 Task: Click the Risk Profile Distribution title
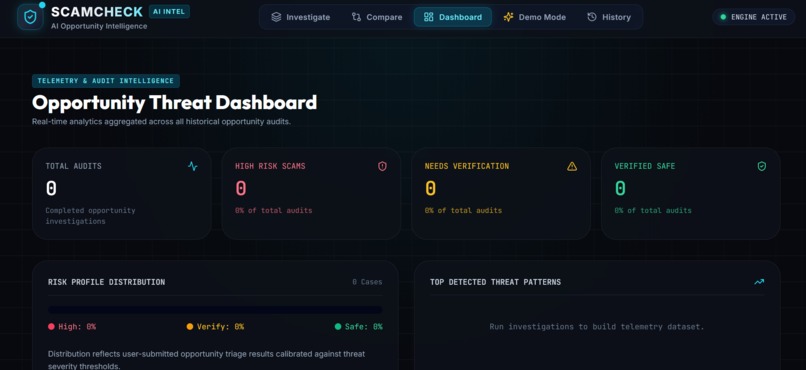(x=106, y=282)
